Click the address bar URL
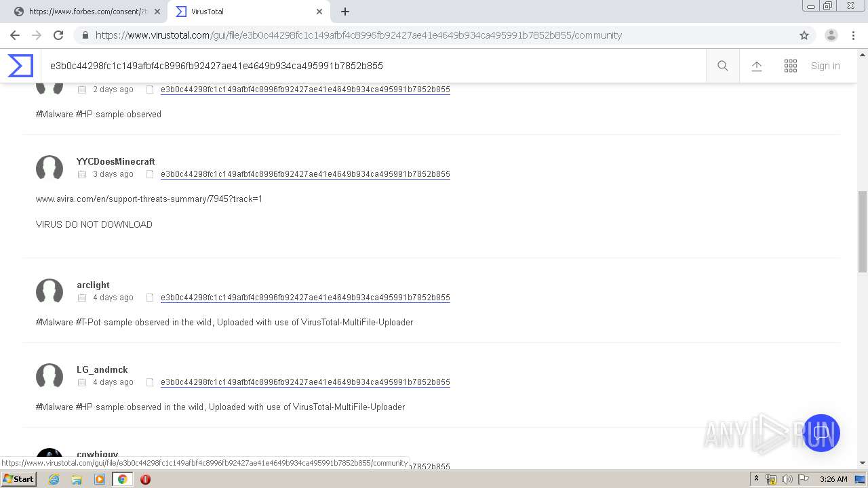 pyautogui.click(x=359, y=35)
